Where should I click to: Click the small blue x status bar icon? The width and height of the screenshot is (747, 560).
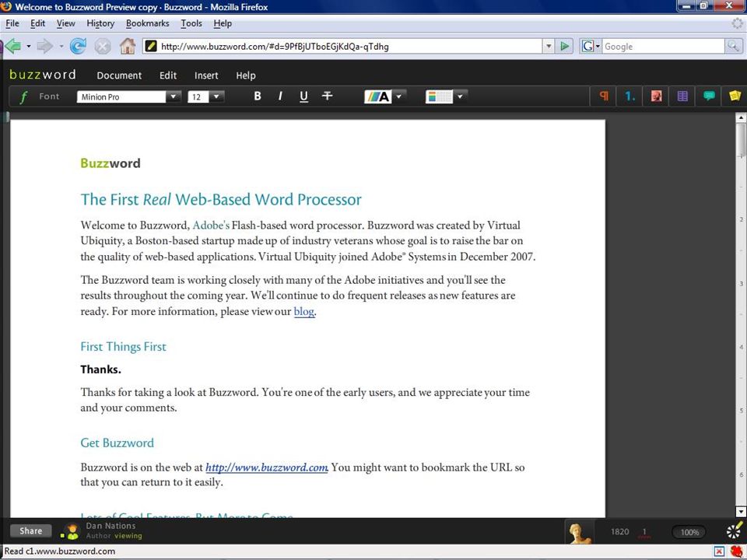(719, 551)
